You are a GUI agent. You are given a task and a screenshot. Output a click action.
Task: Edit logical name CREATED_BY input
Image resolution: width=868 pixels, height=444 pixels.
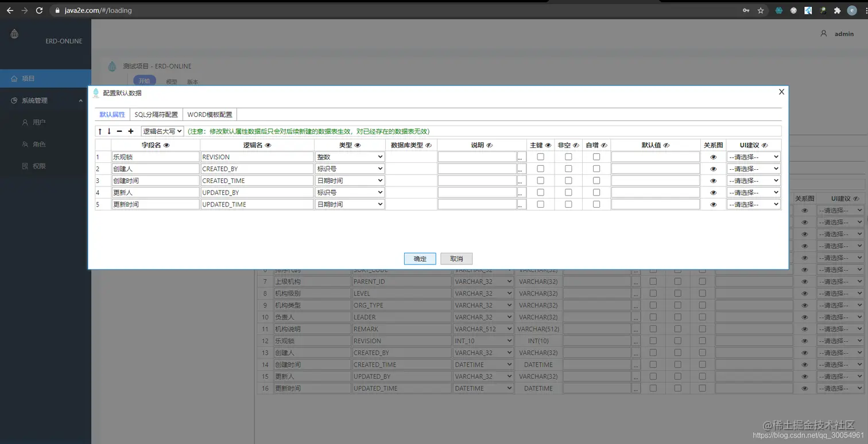257,169
